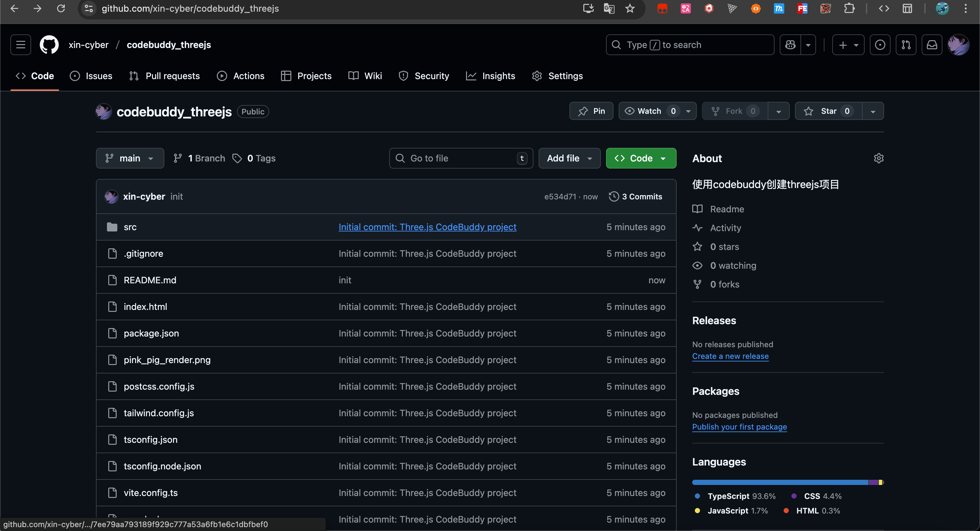Go back in browser history
980x531 pixels.
[15, 8]
